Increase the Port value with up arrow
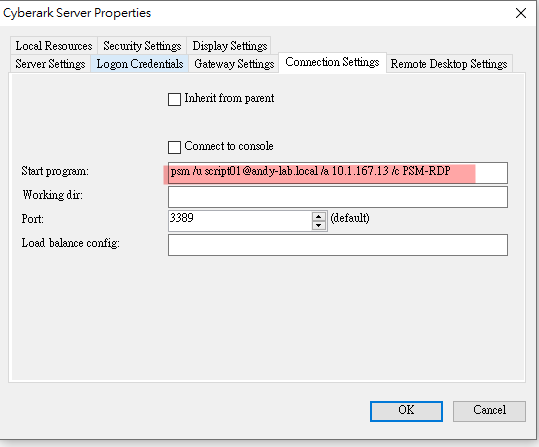Viewport: 539px width, 447px height. [x=319, y=217]
